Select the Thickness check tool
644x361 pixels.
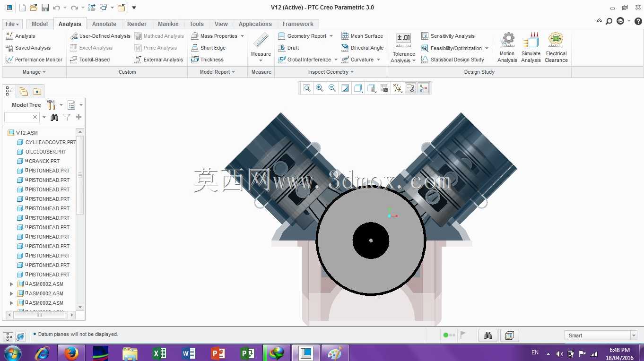[x=207, y=60]
